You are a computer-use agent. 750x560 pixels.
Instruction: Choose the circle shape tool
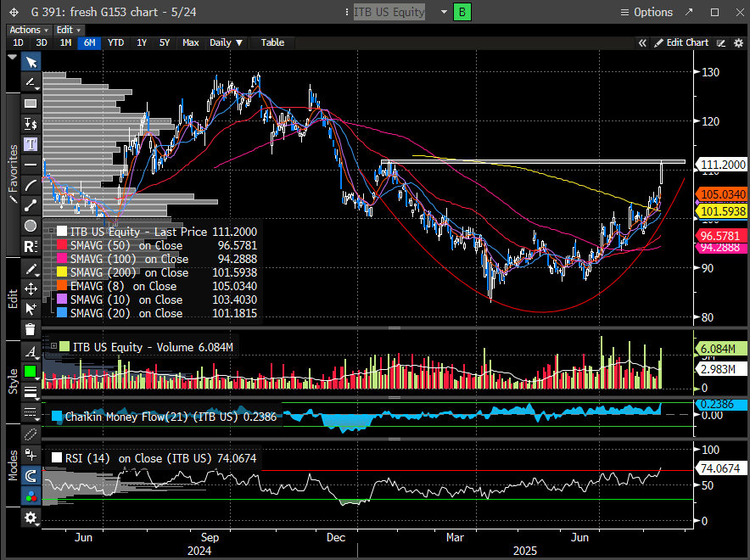[31, 226]
